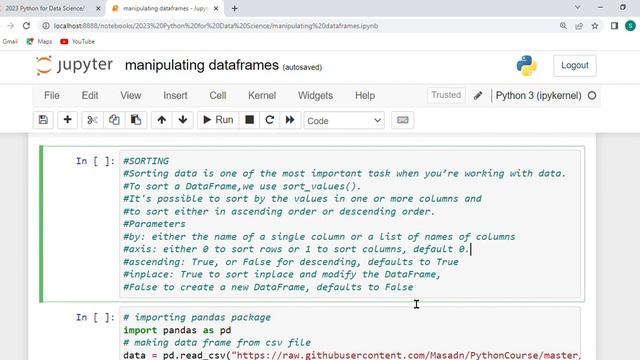Click the pd.read_csv code line
The image size is (640, 360).
click(351, 355)
